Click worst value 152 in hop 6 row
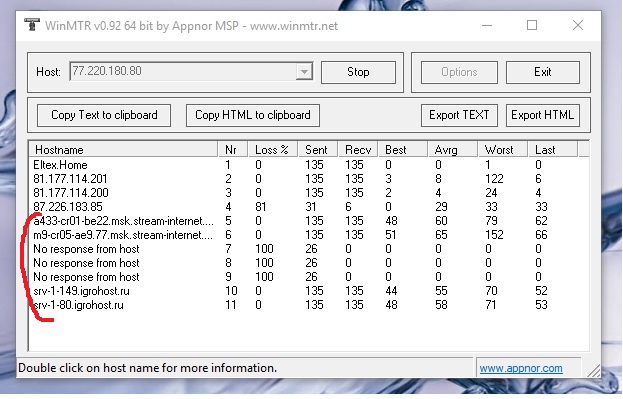This screenshot has height=399, width=623. click(494, 235)
